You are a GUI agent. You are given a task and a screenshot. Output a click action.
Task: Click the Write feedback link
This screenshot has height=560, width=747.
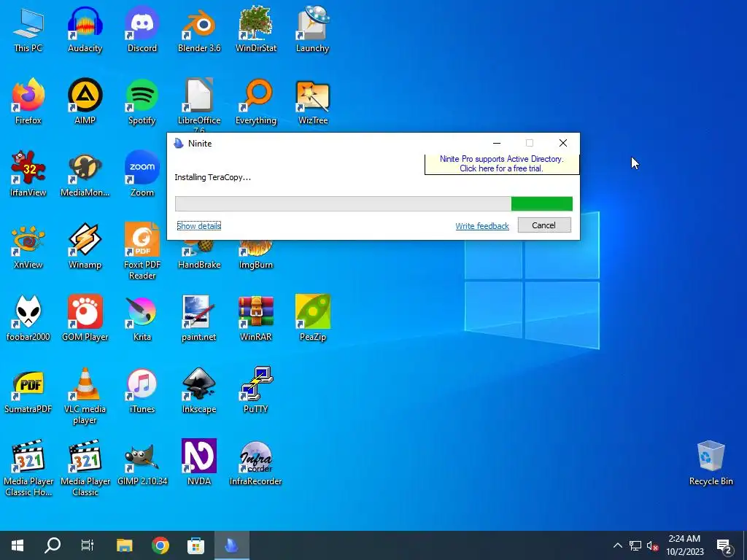coord(482,226)
